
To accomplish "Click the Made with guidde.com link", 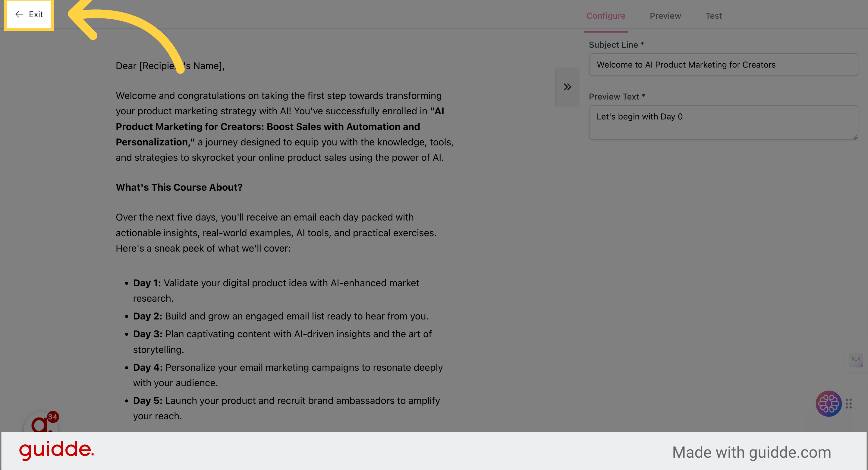I will [x=751, y=452].
